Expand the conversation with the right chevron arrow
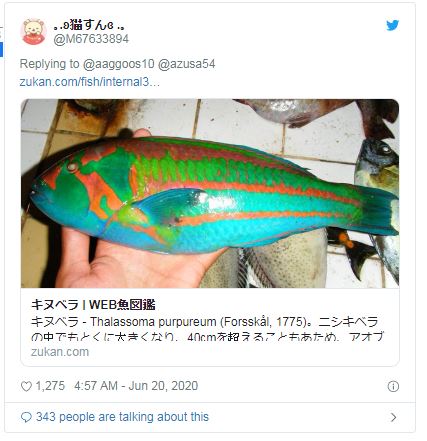This screenshot has width=427, height=441. (394, 417)
